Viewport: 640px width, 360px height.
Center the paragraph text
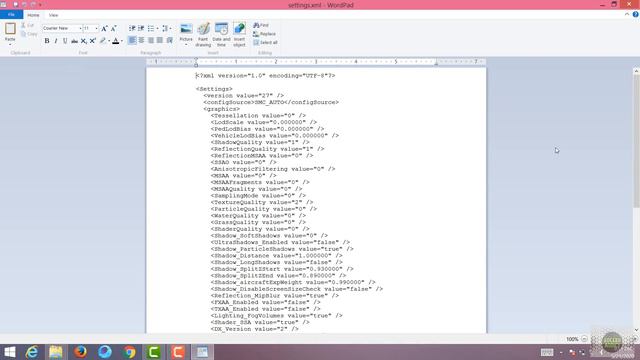click(x=141, y=40)
